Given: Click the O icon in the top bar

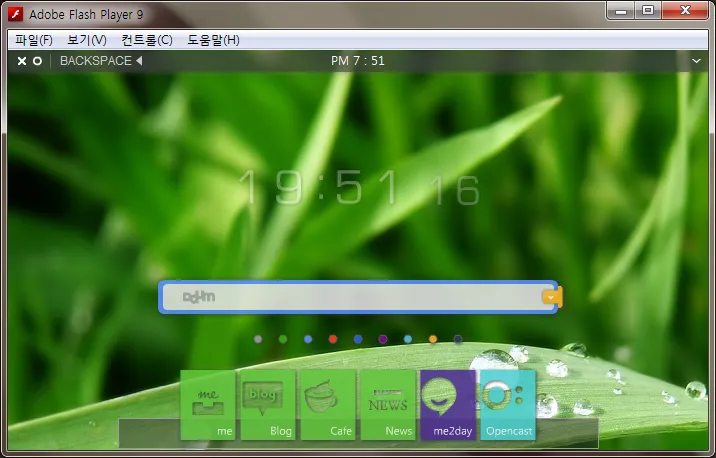Looking at the screenshot, I should (37, 61).
